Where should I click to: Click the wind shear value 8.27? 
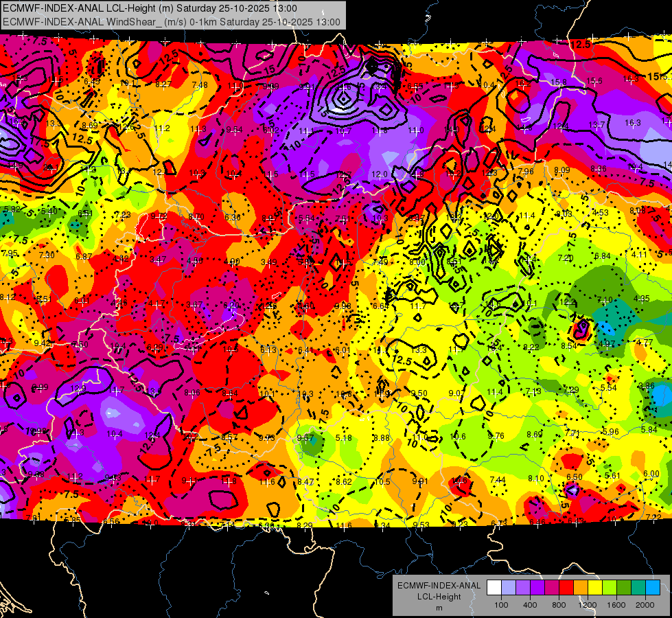163,84
